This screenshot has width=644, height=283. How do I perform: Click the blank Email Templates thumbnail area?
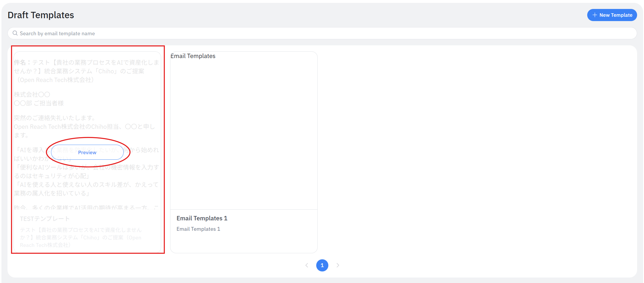(x=244, y=133)
